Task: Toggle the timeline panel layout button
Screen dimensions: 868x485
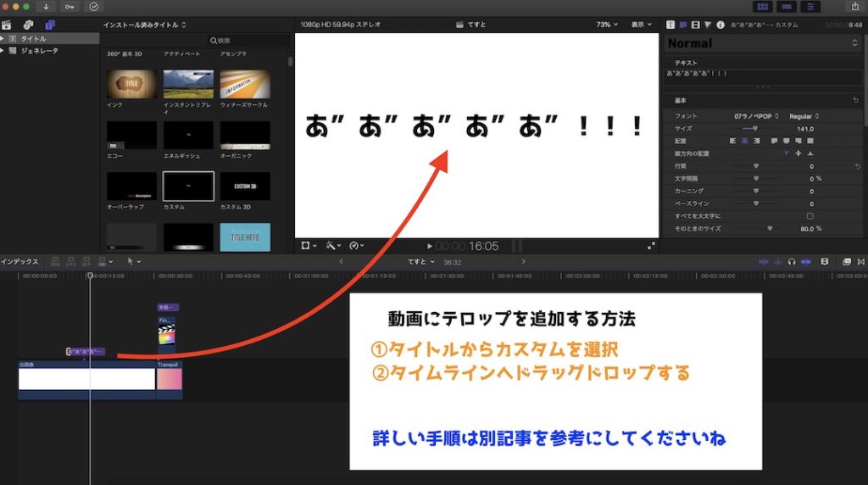Action: (x=787, y=7)
